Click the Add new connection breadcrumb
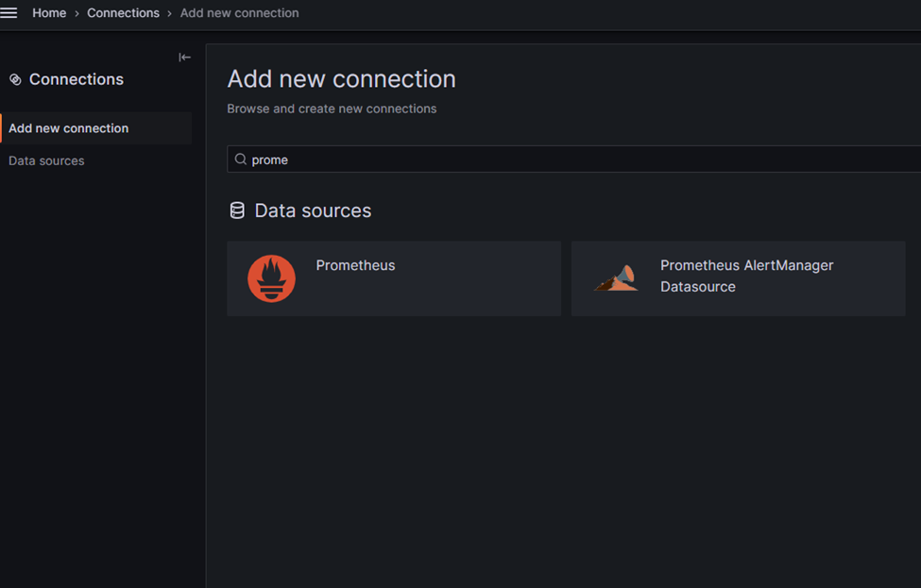The height and width of the screenshot is (588, 921). coord(239,13)
